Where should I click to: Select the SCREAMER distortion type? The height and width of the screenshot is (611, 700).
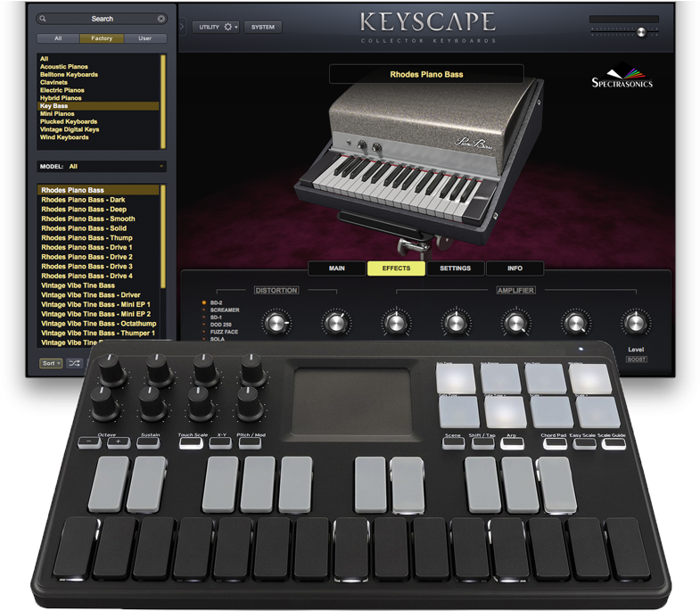pyautogui.click(x=224, y=310)
